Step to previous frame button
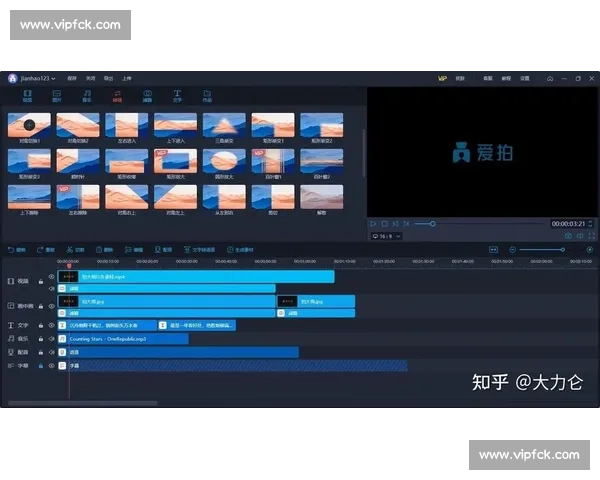 (x=395, y=224)
